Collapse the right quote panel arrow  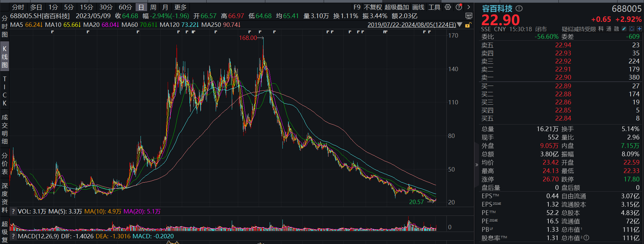[x=477, y=164]
